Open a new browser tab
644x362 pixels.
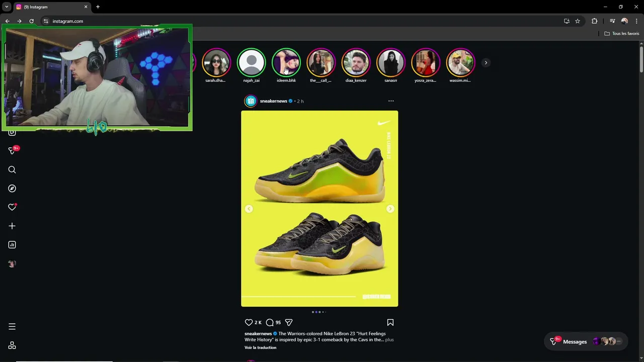coord(98,7)
